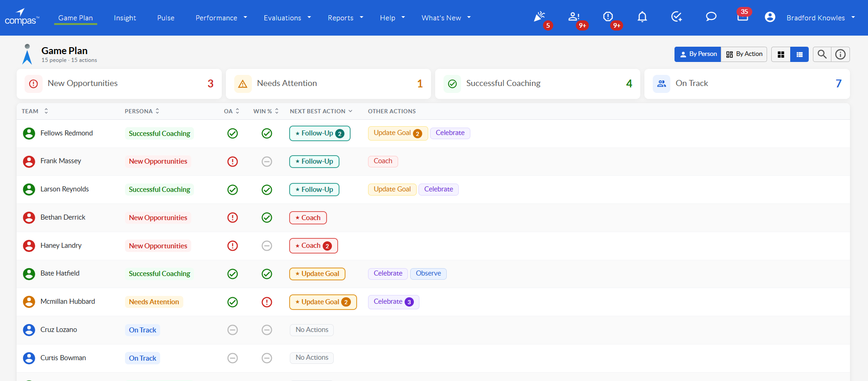Open the Game Plan info icon
This screenshot has height=381, width=868.
point(841,54)
